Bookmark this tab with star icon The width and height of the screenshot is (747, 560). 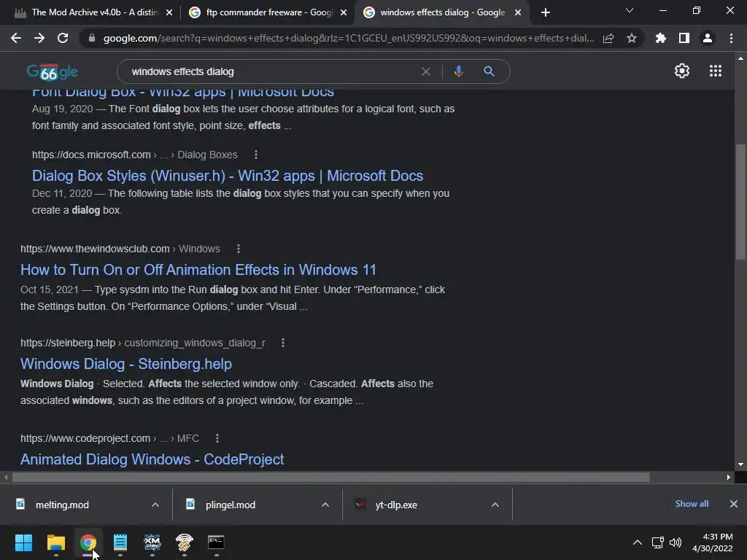pyautogui.click(x=632, y=38)
